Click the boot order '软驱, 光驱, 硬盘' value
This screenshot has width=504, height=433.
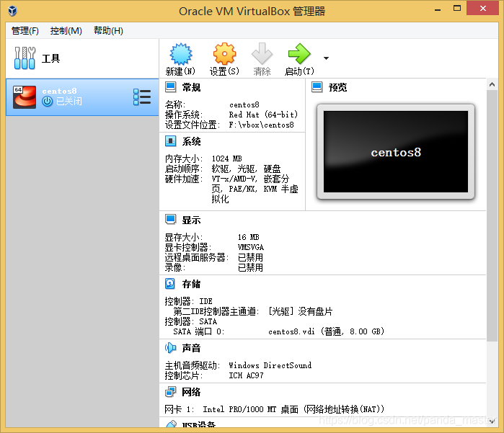coord(246,169)
